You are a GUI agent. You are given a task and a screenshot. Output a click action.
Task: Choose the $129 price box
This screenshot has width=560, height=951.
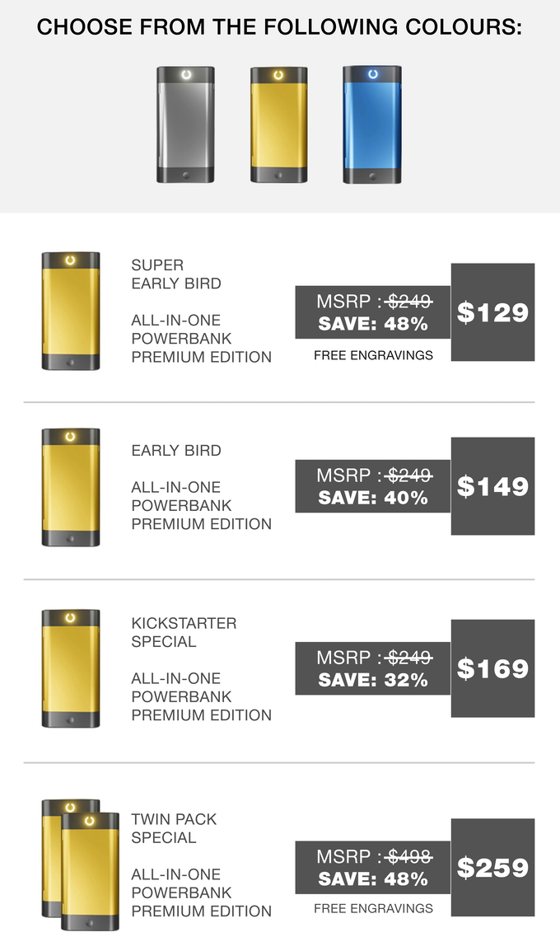point(492,312)
